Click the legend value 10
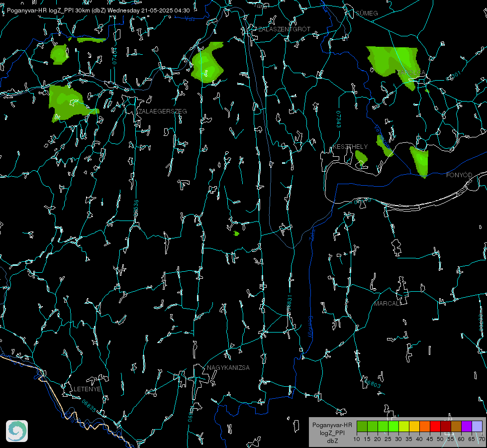The image size is (487, 448). [357, 440]
